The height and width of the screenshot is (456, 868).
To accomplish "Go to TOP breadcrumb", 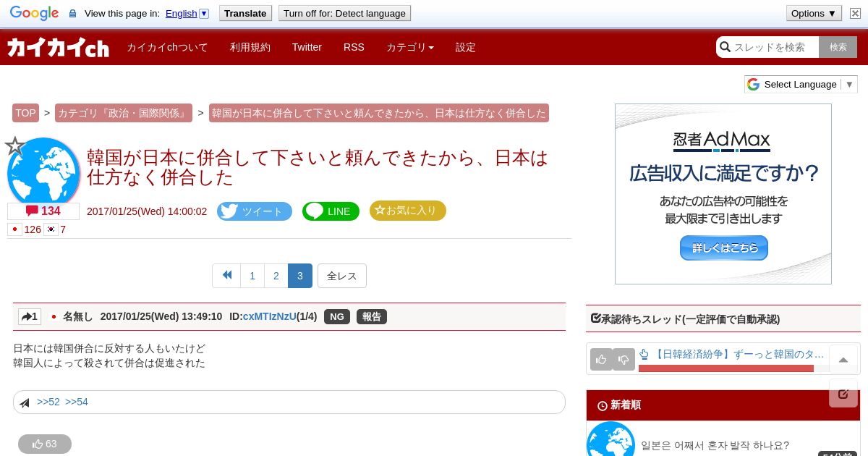I will tap(25, 113).
